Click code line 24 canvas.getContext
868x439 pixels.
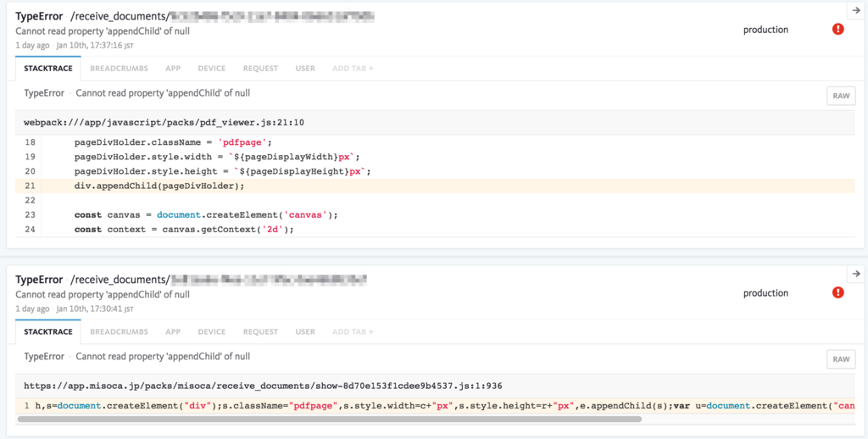(435, 229)
